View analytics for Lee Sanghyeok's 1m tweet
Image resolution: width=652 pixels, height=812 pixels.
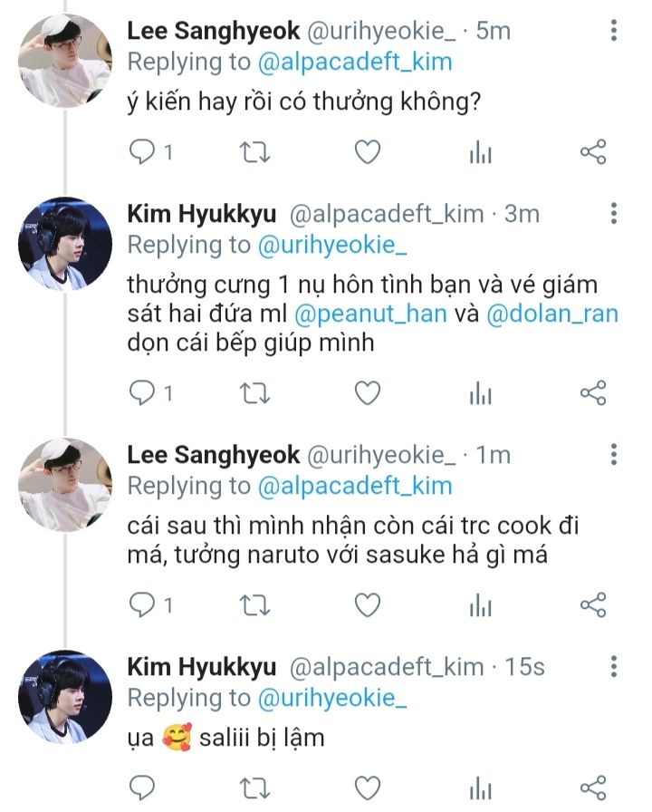(480, 604)
